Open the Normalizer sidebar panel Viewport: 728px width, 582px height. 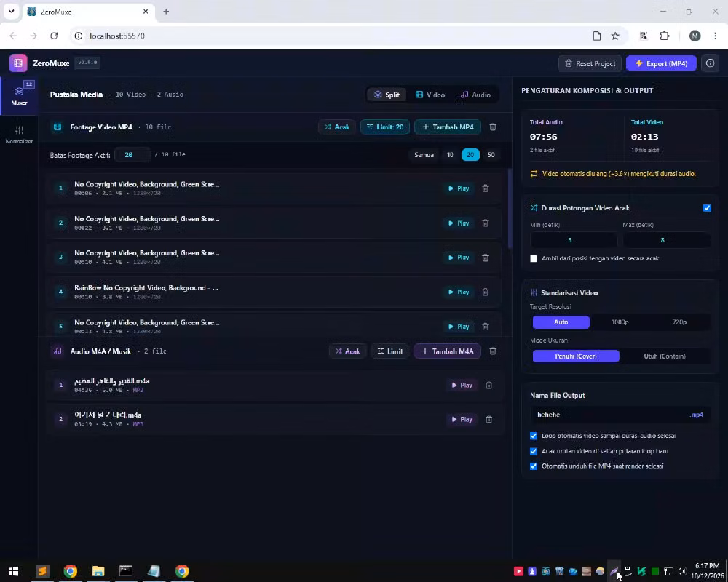point(19,135)
